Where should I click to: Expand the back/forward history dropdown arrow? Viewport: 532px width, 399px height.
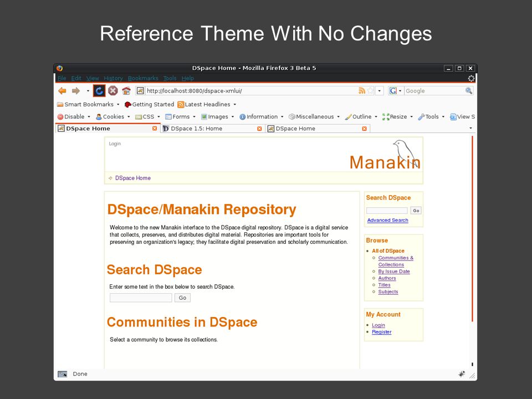pos(88,91)
